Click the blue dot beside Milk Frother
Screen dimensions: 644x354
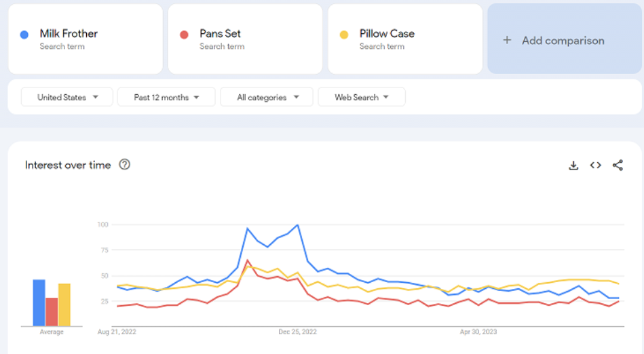[x=24, y=34]
